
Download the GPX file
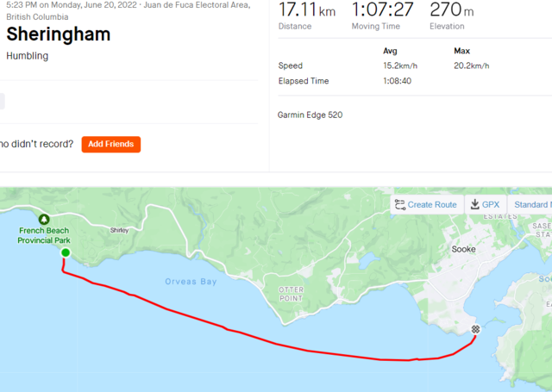[484, 205]
